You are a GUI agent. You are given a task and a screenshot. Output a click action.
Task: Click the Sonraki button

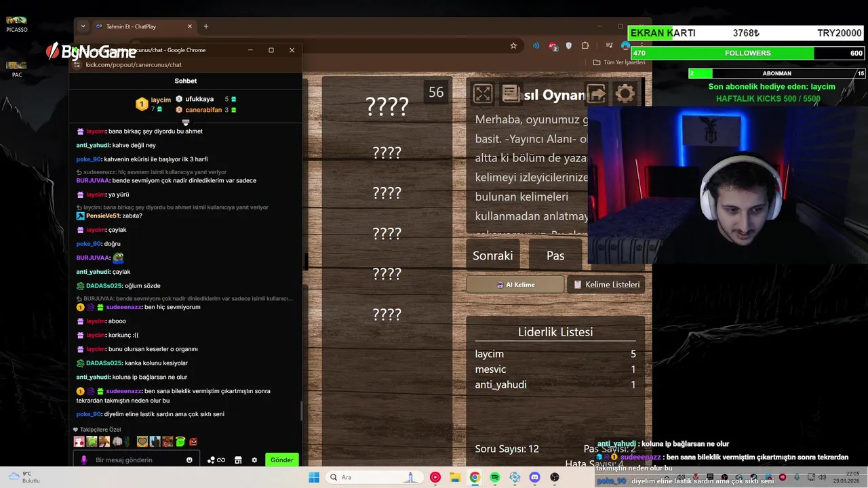(493, 256)
